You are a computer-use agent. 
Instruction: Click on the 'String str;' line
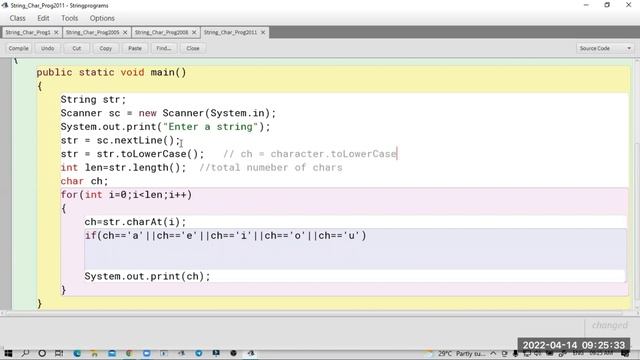pos(93,100)
